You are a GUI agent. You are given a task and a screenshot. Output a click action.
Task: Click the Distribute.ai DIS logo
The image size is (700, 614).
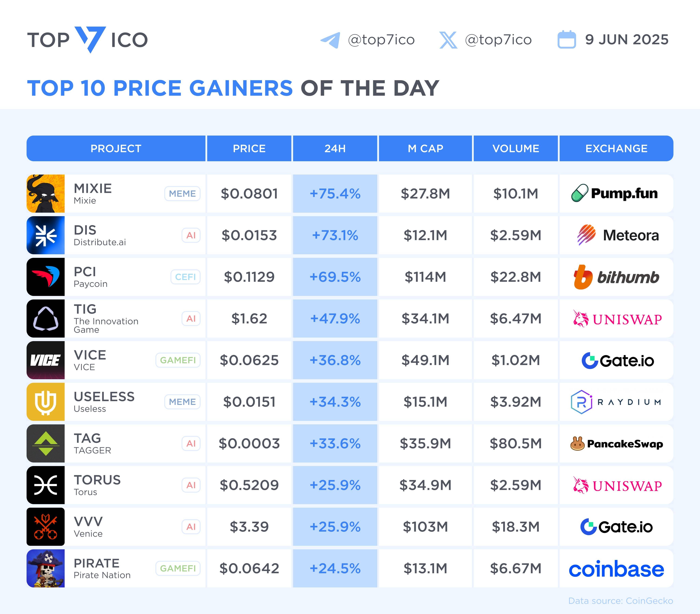coord(46,235)
